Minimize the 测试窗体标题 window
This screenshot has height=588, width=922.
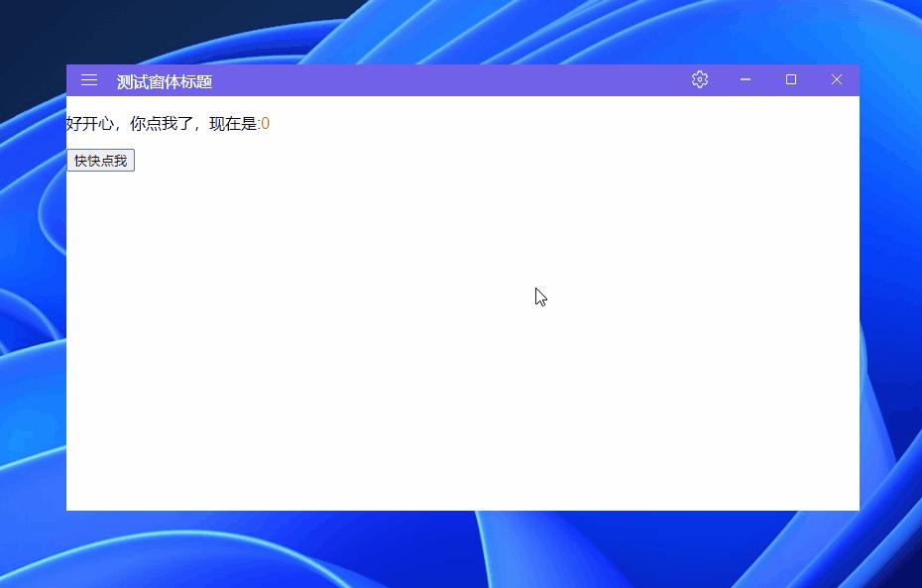click(x=745, y=79)
